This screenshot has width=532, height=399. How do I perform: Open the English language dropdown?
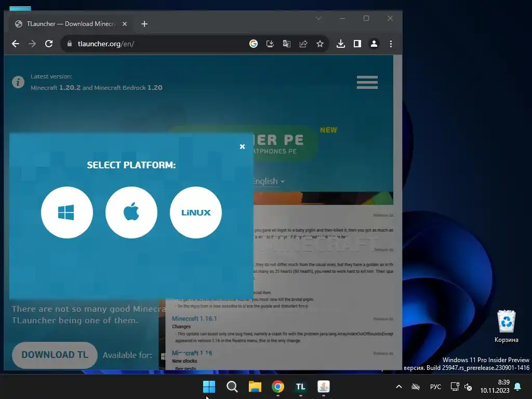[x=268, y=181]
